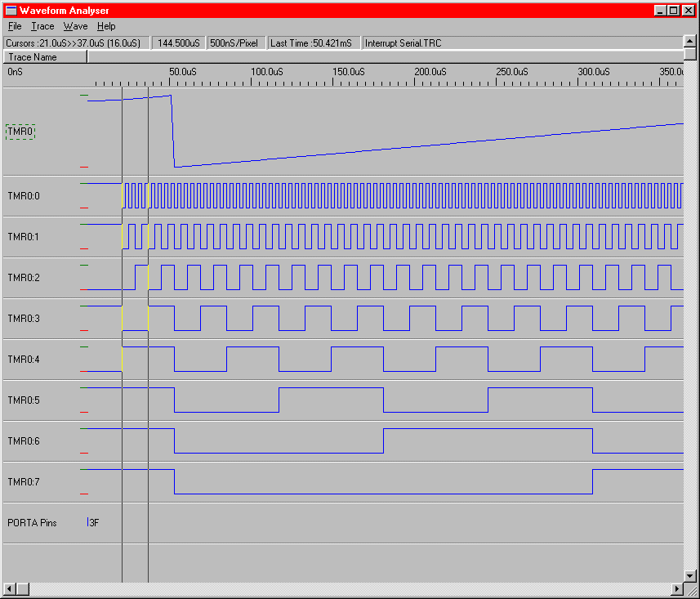Click the Waveform Analyser title bar icon
700x599 pixels.
pos(11,10)
